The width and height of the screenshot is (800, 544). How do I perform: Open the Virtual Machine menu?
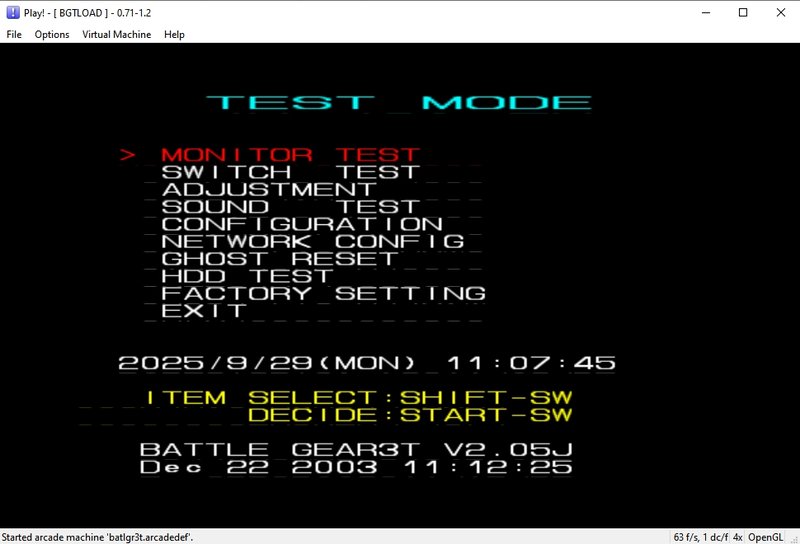pyautogui.click(x=116, y=34)
